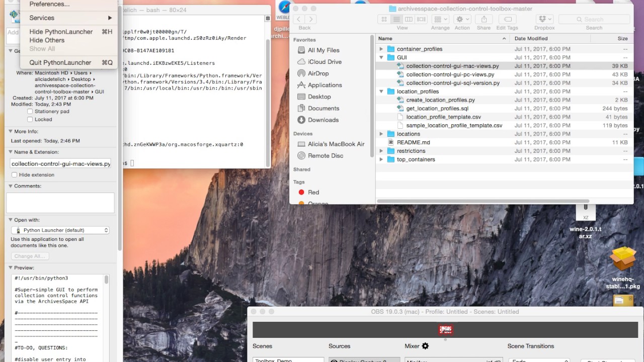
Task: Expand the container_profiles folder
Action: coord(381,49)
